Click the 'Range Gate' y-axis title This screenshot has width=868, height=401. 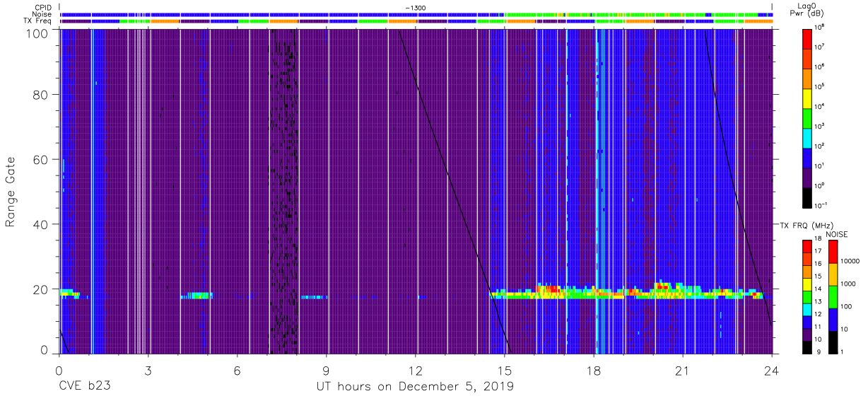point(11,192)
